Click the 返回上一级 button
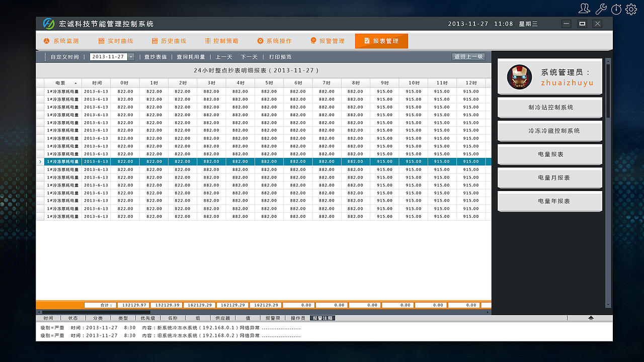This screenshot has height=362, width=644. [468, 57]
